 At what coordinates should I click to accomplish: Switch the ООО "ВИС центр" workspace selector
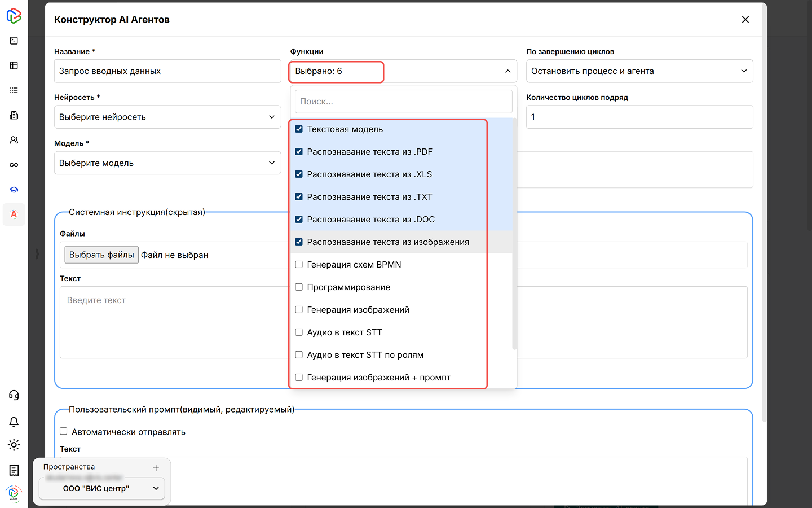point(102,488)
